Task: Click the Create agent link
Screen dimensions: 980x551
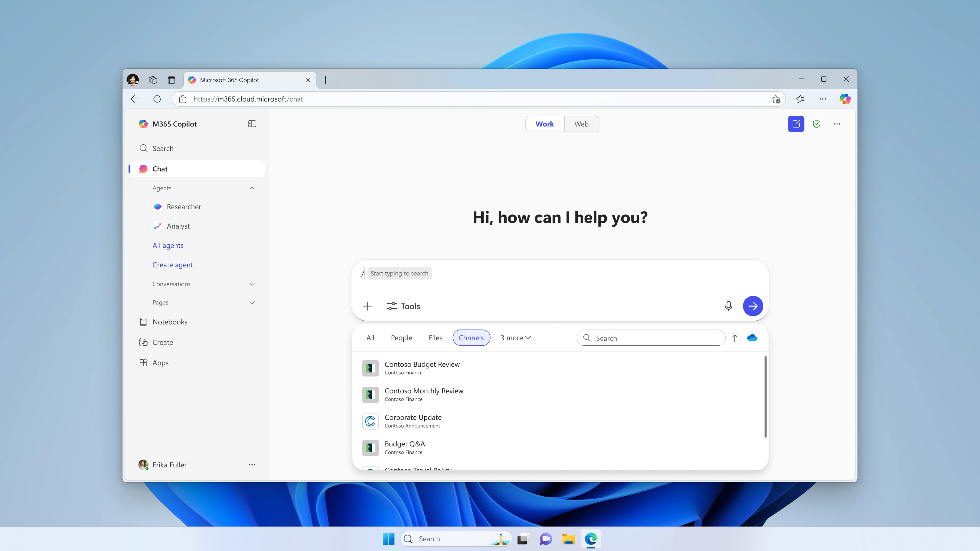Action: pos(172,265)
